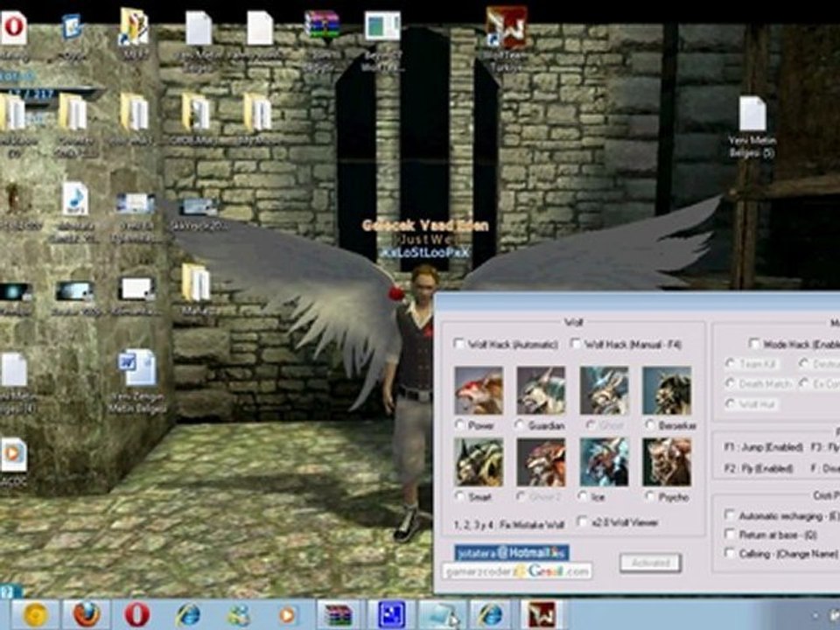Viewport: 840px width, 630px height.
Task: Open Windows Live Messenger from the taskbar
Action: point(238,615)
